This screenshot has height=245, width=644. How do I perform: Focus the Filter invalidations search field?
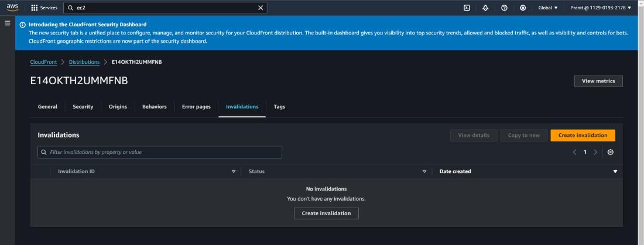tap(160, 152)
